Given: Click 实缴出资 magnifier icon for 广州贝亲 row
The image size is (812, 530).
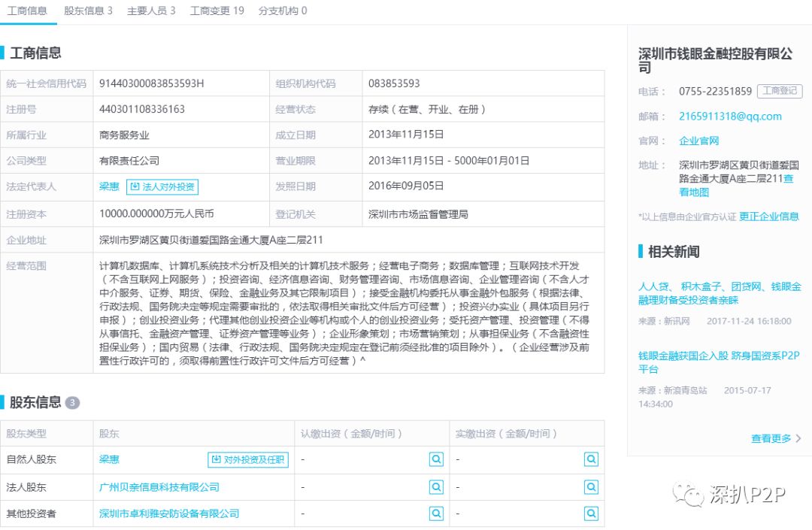Looking at the screenshot, I should pyautogui.click(x=591, y=487).
